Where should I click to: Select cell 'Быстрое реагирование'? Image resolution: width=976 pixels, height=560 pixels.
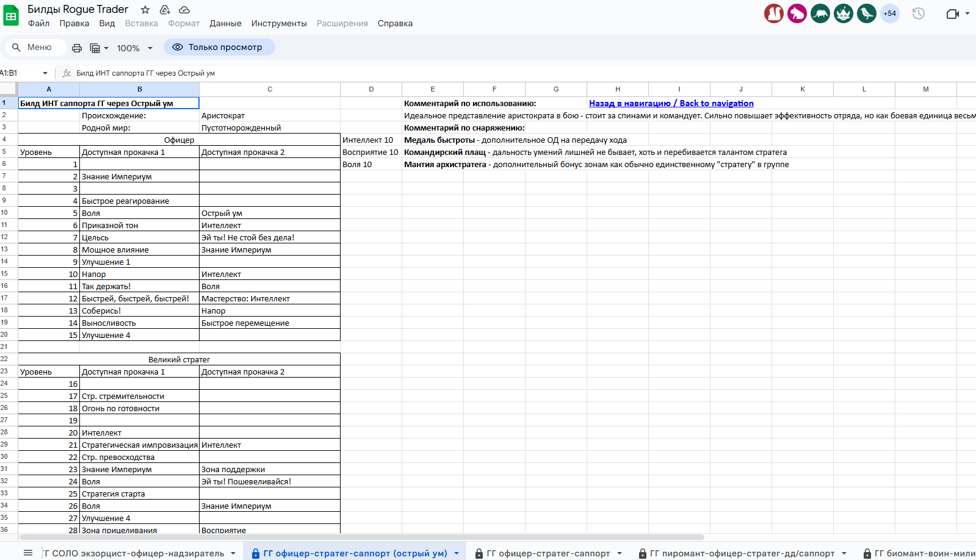tap(140, 201)
